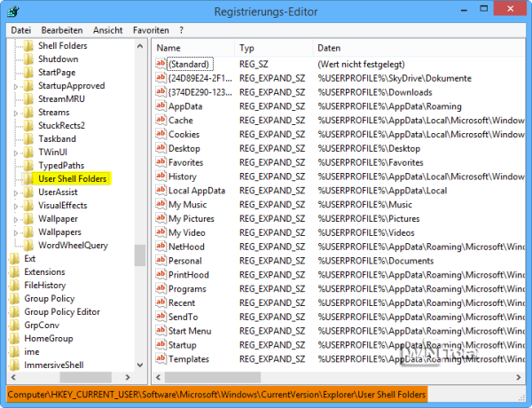Select the PrintHood value
Viewport: 532px width, 408px height.
click(189, 275)
